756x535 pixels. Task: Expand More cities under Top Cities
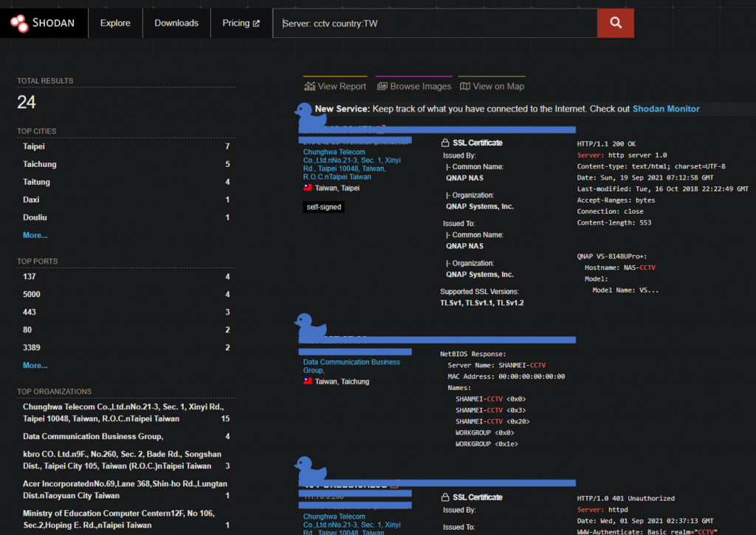(35, 236)
